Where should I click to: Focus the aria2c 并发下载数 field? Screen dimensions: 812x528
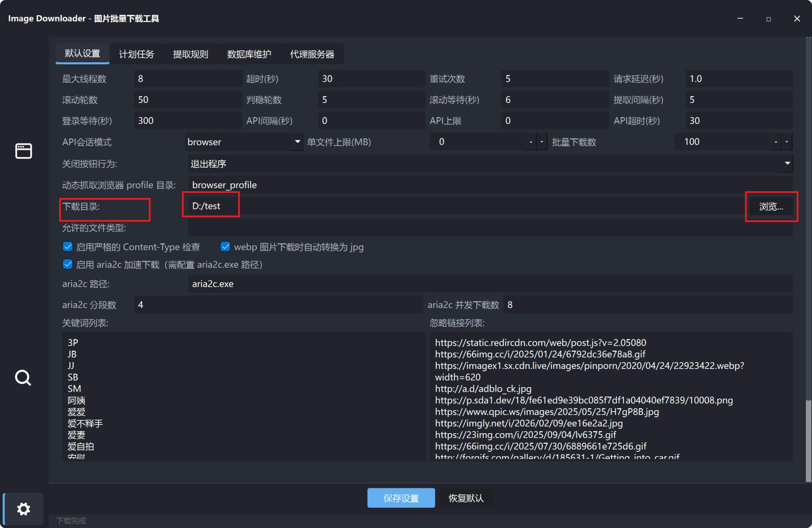click(648, 305)
